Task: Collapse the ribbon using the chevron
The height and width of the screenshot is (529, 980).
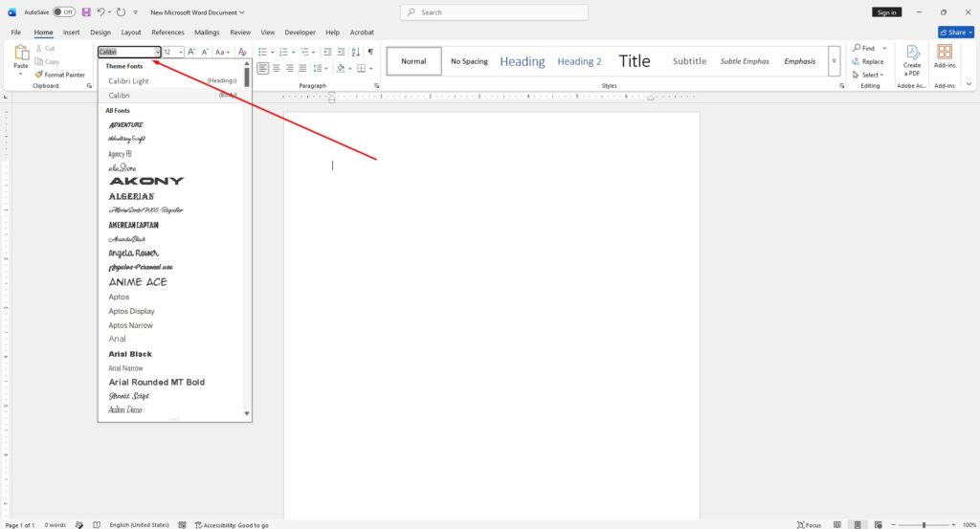Action: tap(969, 84)
